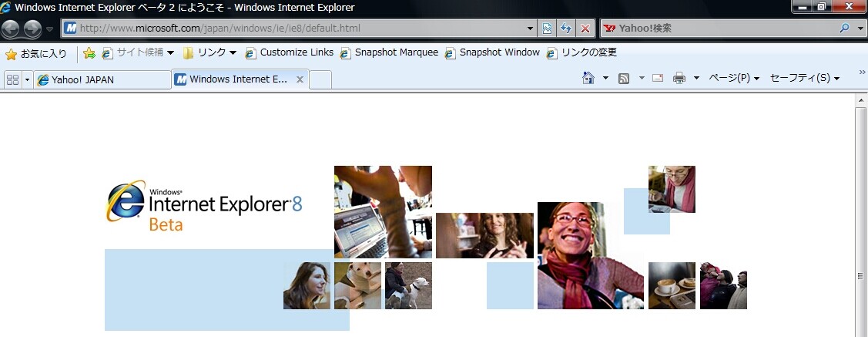Viewport: 868px width, 337px height.
Task: Close the Windows Internet Explorer tab
Action: coord(300,79)
